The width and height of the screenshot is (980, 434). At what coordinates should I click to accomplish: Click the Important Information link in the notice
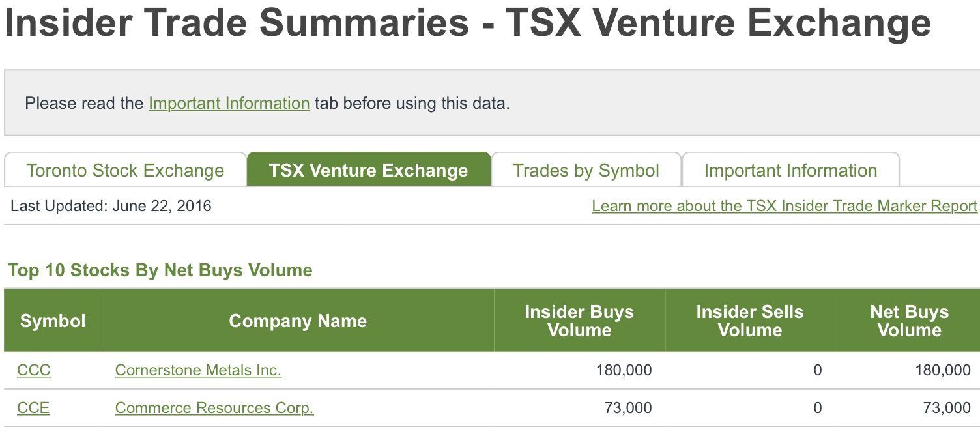(229, 103)
